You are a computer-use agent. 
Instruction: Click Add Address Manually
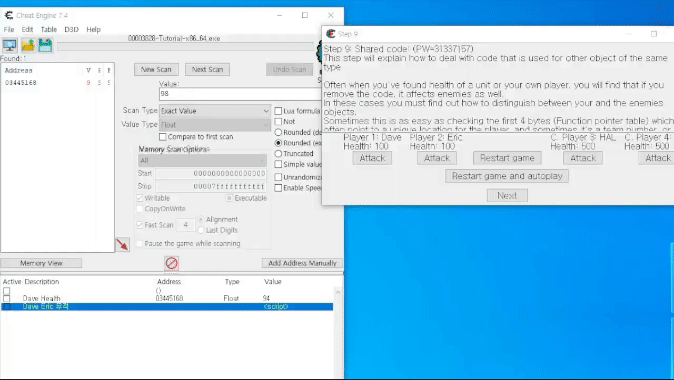(302, 263)
